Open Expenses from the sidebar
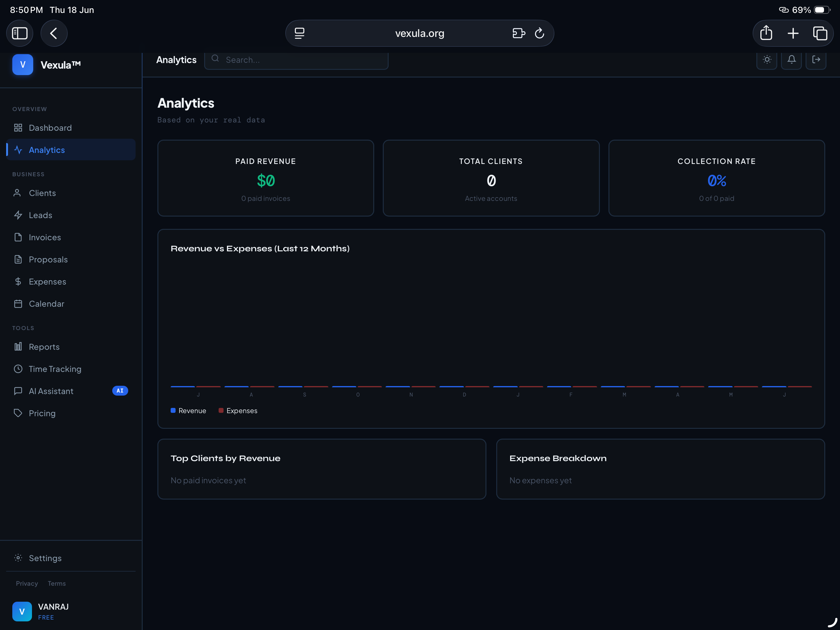The height and width of the screenshot is (630, 840). click(x=71, y=281)
